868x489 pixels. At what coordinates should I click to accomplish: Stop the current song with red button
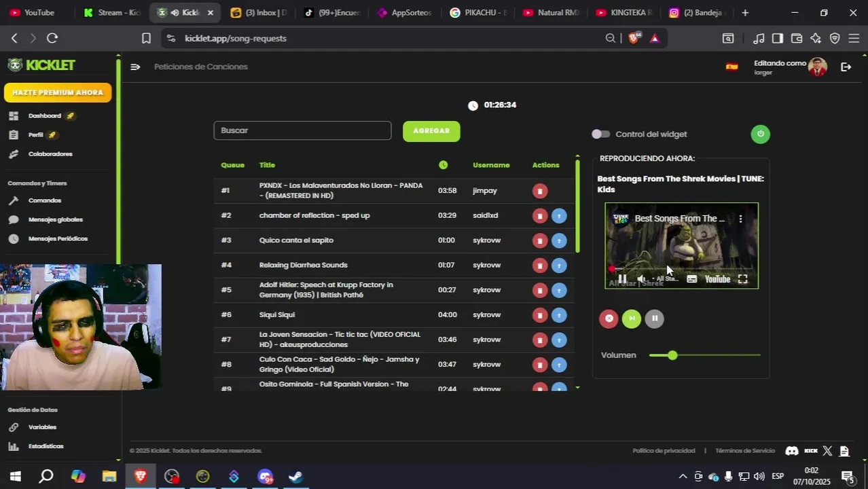point(609,319)
